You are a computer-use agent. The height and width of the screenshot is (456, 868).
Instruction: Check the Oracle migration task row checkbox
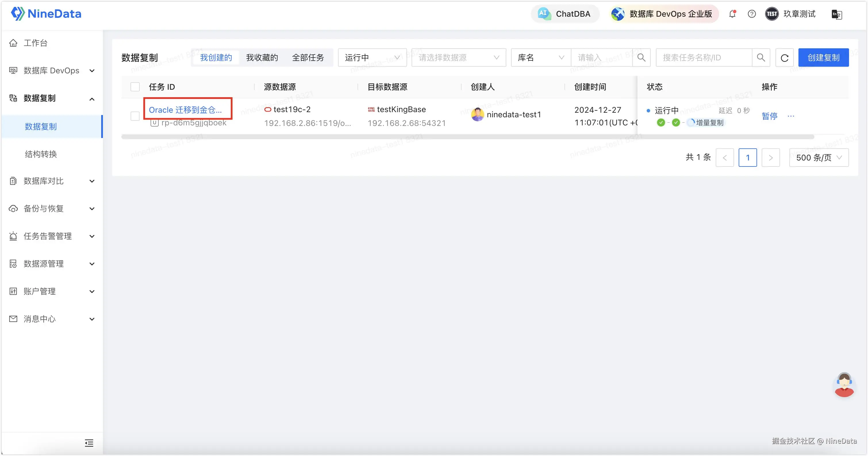pos(135,116)
